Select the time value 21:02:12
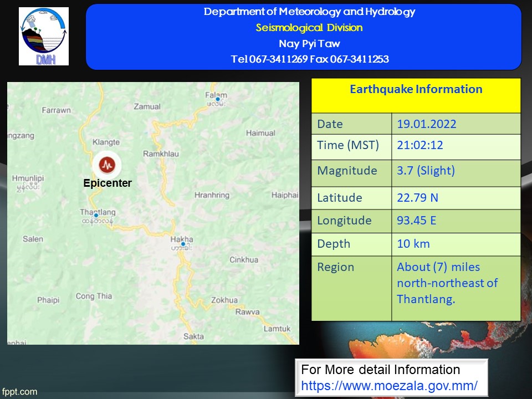This screenshot has width=532, height=399. 420,145
